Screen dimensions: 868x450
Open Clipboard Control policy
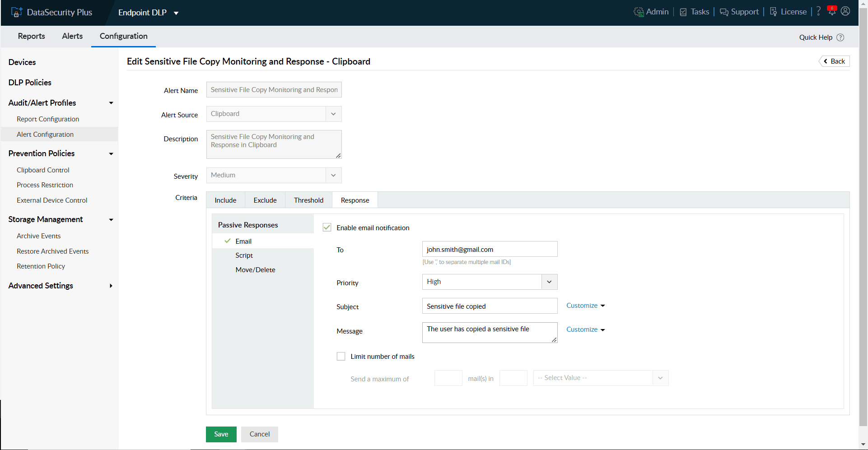43,170
